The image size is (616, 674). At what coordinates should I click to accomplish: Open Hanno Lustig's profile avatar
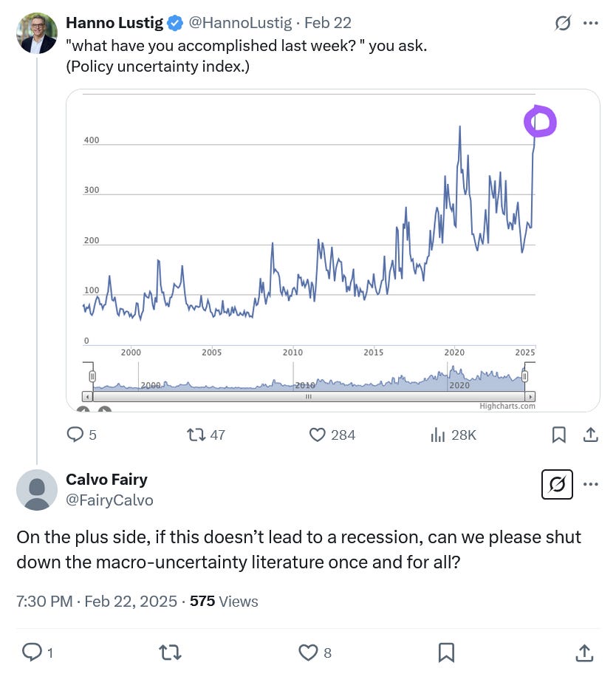point(38,33)
